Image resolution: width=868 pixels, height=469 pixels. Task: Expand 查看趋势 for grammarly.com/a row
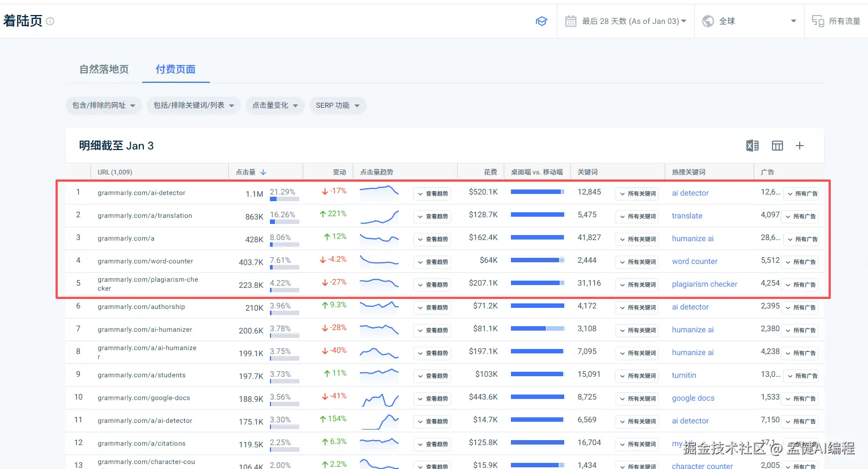(x=432, y=239)
